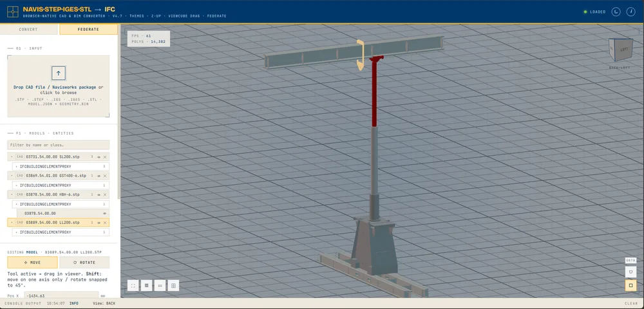Hide the 03889.54.00.00 LL200.stp model
The height and width of the screenshot is (309, 644).
(99, 222)
